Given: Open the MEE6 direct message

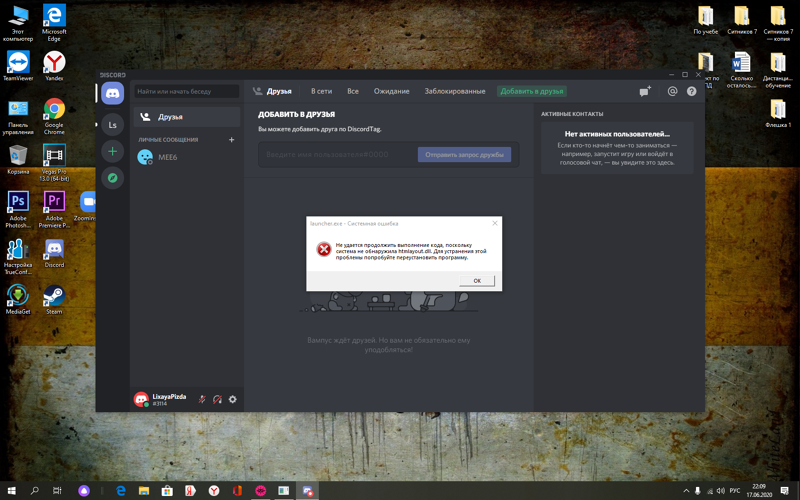Looking at the screenshot, I should pos(187,157).
